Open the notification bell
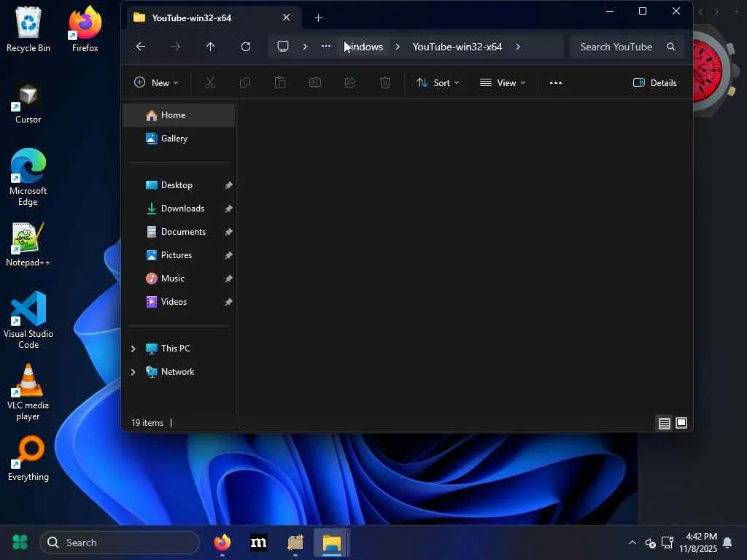This screenshot has height=560, width=747. pyautogui.click(x=727, y=542)
